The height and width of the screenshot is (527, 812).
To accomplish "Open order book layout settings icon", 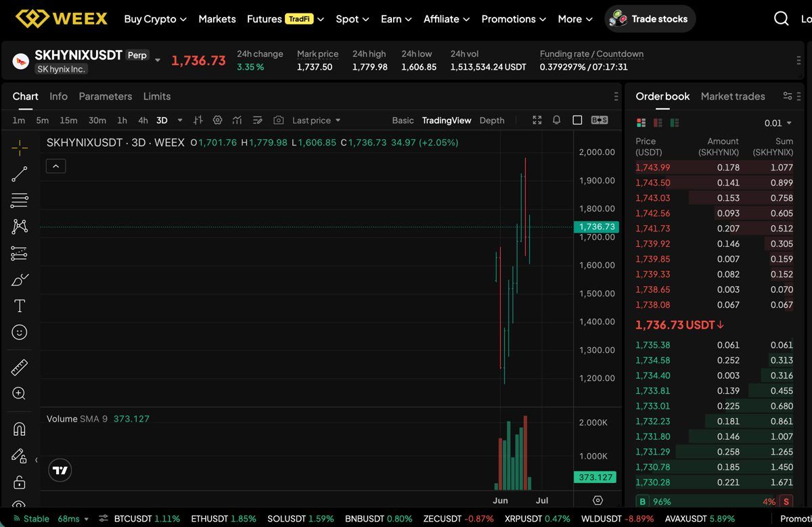I will (x=788, y=96).
